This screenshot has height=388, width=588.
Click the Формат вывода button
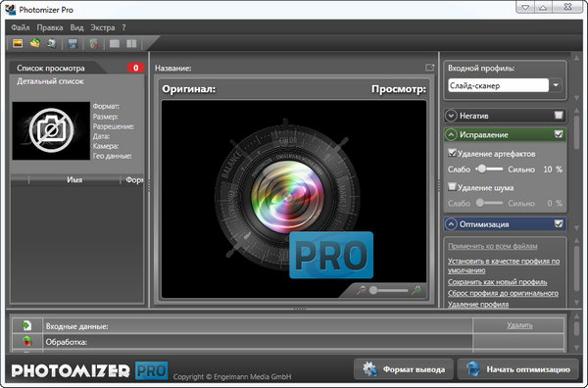tap(404, 369)
